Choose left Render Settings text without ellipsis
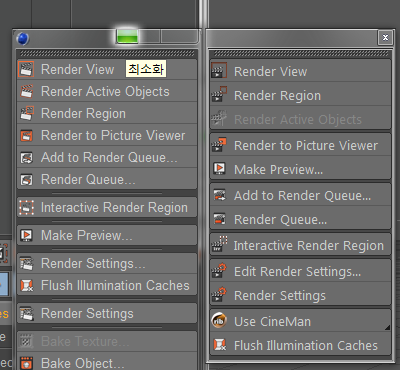Screen dimensions: 400x370 (87, 313)
